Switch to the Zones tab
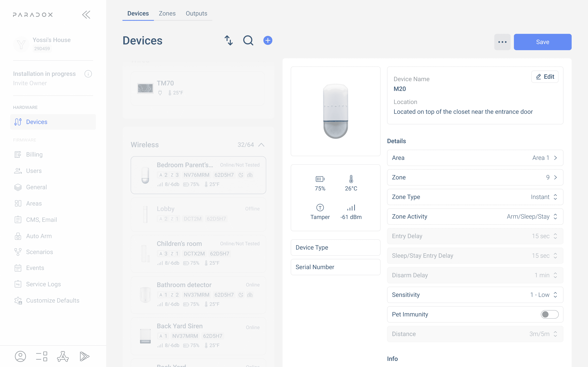The image size is (588, 367). [x=167, y=14]
